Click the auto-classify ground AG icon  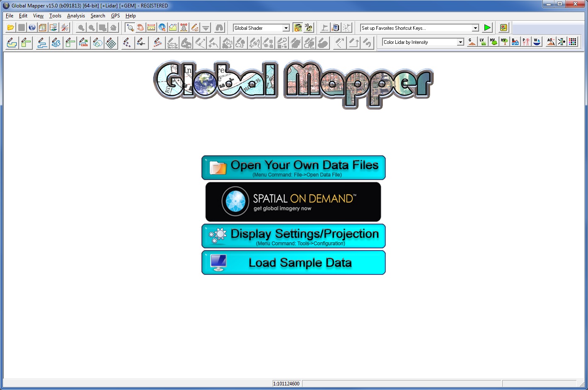click(x=551, y=42)
